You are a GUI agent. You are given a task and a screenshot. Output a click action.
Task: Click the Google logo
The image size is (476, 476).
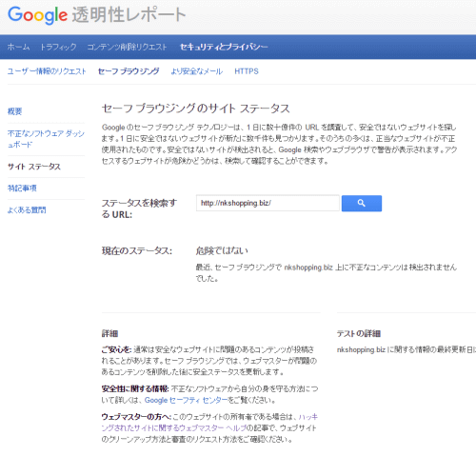tap(37, 15)
